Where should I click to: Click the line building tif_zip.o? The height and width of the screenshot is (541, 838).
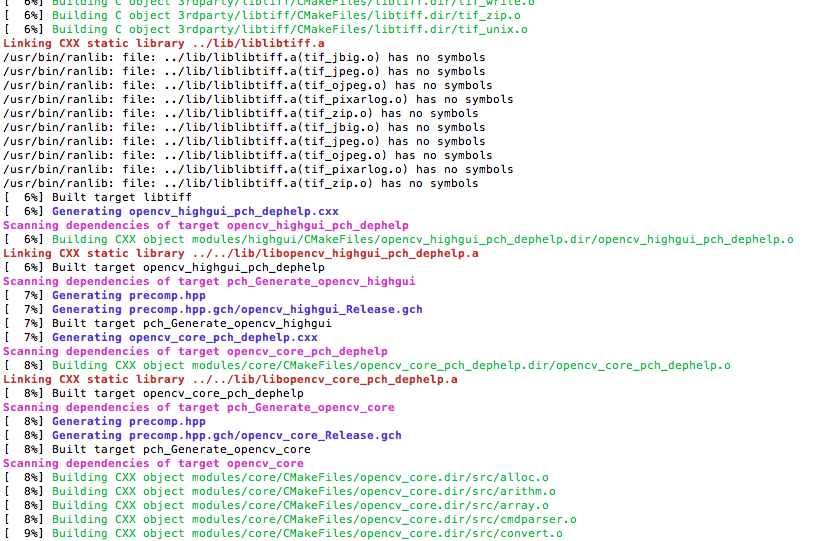click(x=262, y=16)
